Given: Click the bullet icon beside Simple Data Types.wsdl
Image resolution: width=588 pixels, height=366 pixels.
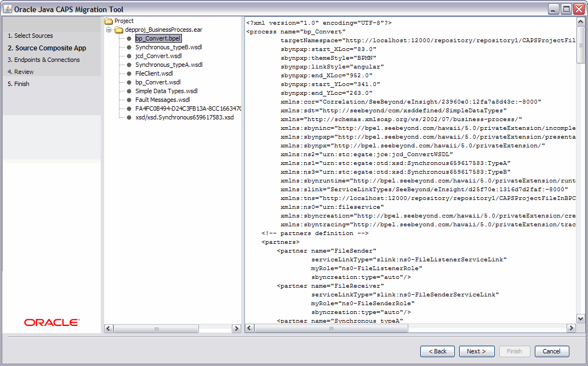Looking at the screenshot, I should point(129,91).
